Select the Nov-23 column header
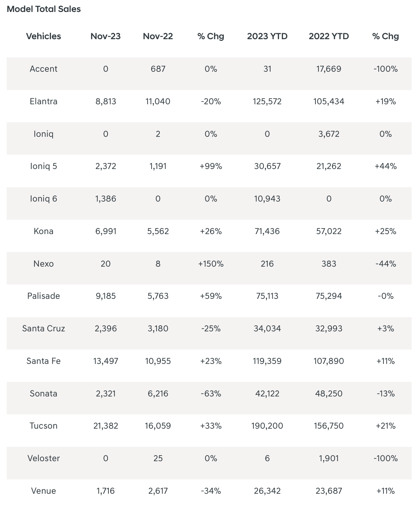Image resolution: width=420 pixels, height=506 pixels. pos(105,36)
